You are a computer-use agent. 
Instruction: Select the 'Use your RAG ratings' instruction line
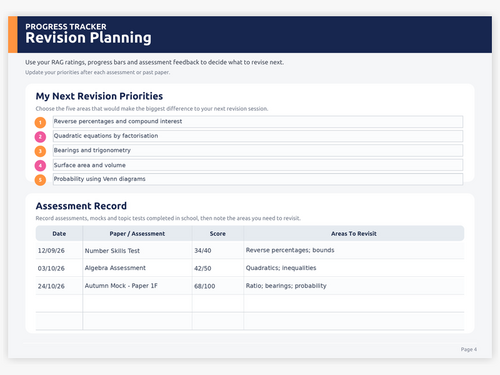tap(155, 62)
